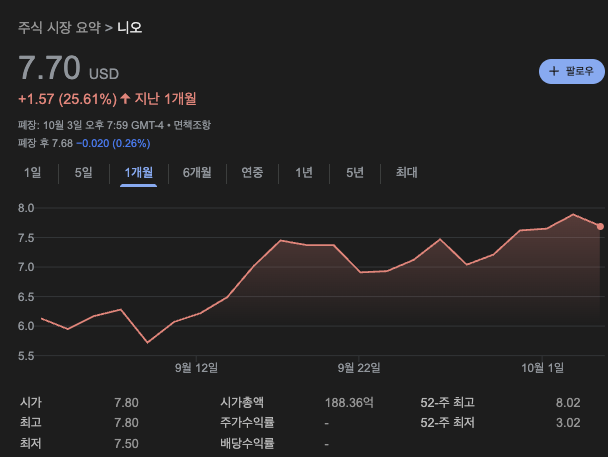Screen dimensions: 608x457
Task: Click the 9월 22일 axis date label
Action: (358, 368)
